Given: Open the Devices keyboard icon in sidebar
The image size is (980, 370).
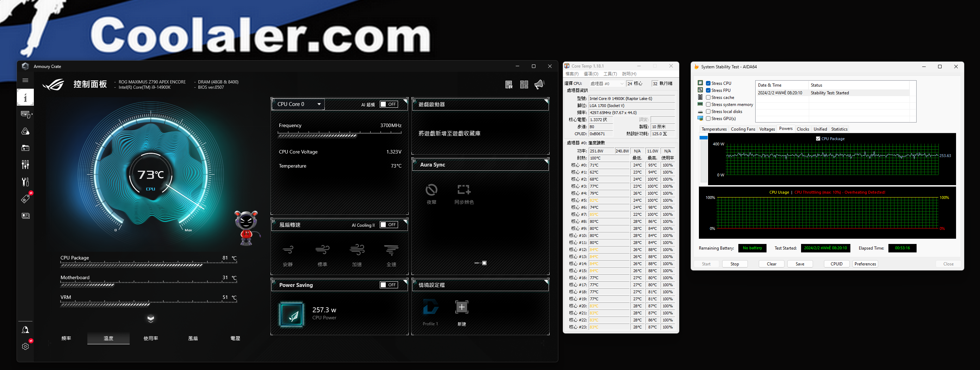Looking at the screenshot, I should (25, 114).
